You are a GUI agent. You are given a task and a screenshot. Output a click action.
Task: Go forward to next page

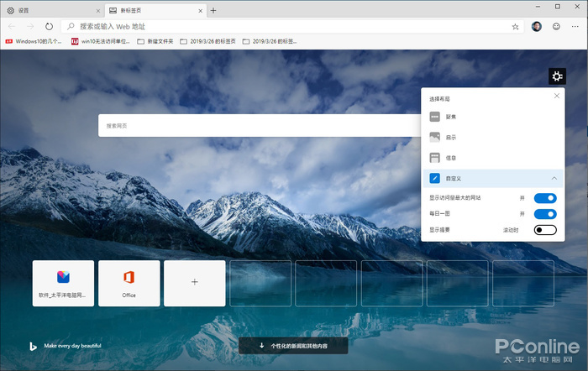[x=30, y=26]
